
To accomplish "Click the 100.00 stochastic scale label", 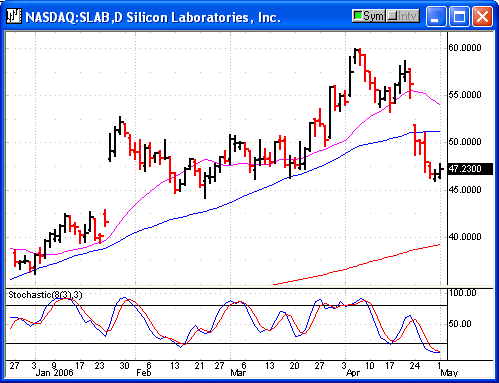I will click(x=463, y=293).
